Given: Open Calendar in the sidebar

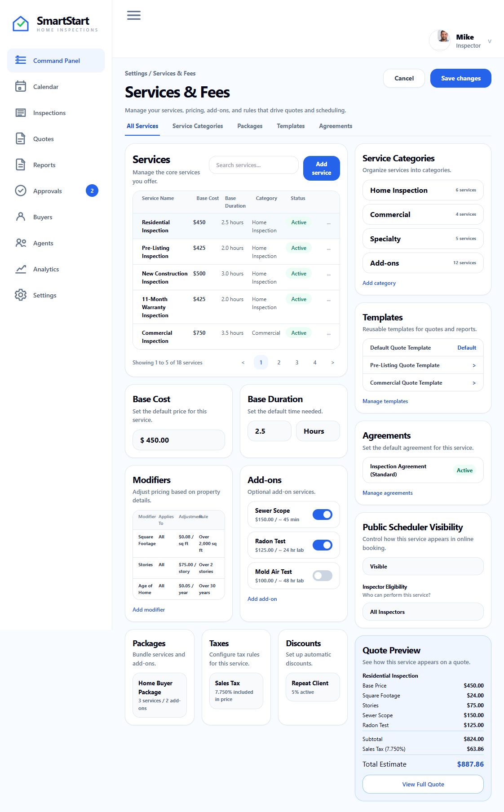Looking at the screenshot, I should coord(56,87).
